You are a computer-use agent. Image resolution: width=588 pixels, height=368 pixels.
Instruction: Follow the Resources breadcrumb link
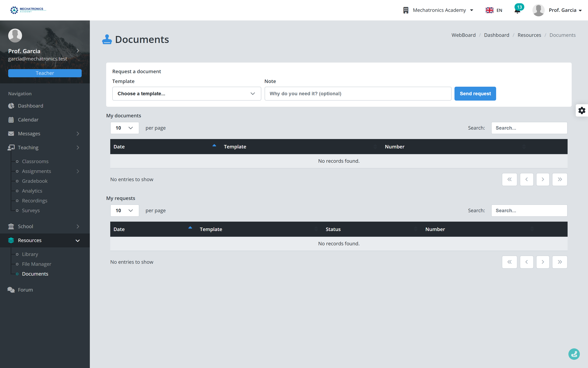point(529,35)
